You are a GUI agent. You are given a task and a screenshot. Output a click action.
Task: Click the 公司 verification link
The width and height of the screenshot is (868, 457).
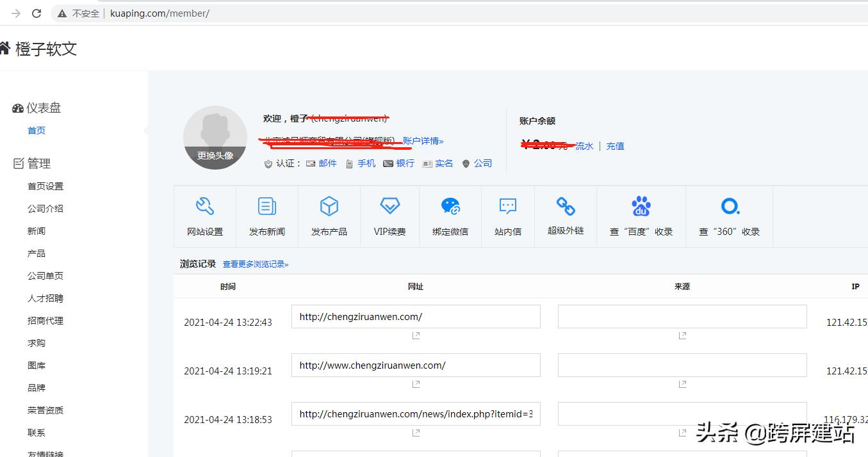pyautogui.click(x=483, y=163)
